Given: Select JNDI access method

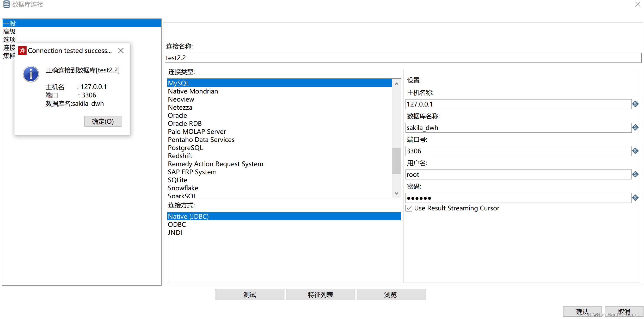Looking at the screenshot, I should (x=284, y=233).
